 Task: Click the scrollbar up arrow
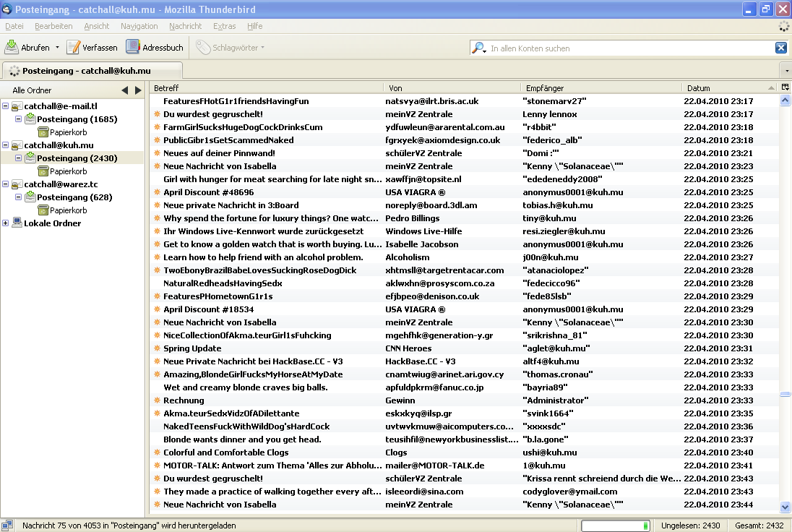click(x=785, y=100)
